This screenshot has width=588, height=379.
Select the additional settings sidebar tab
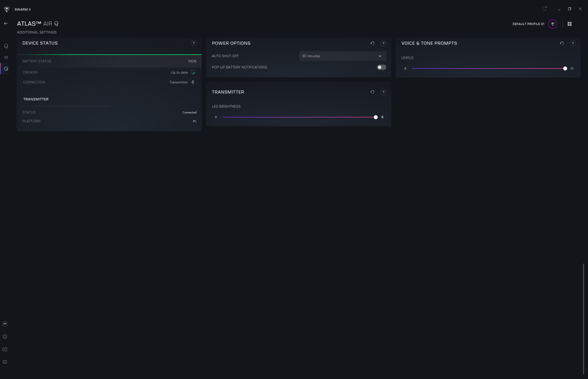(x=6, y=69)
